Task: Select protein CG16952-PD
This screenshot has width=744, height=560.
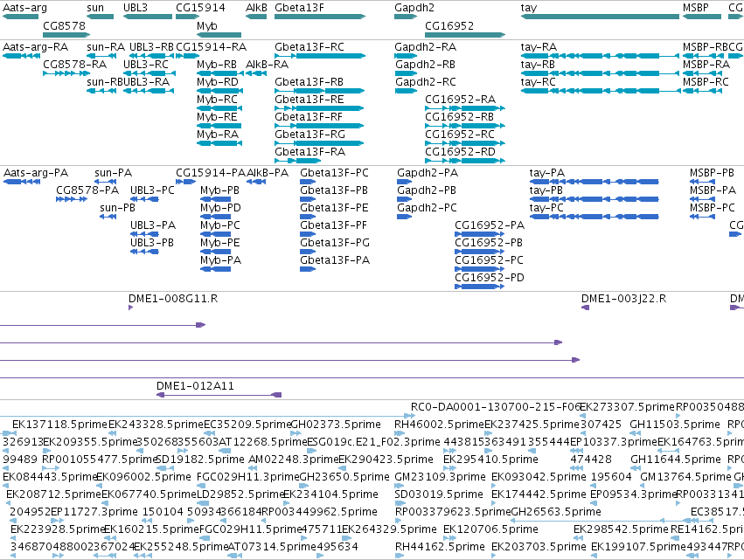Action: pos(479,287)
